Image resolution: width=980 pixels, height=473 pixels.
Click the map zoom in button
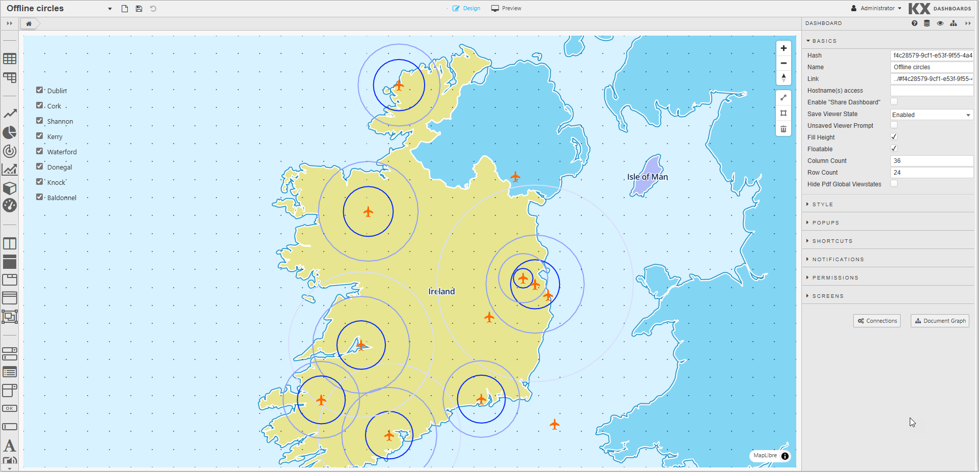784,48
